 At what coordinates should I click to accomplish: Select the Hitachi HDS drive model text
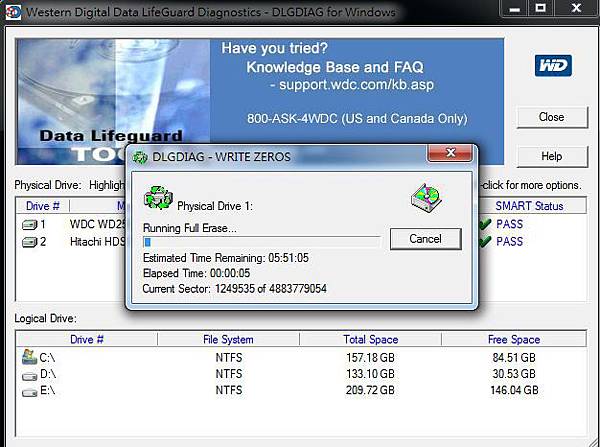pyautogui.click(x=98, y=242)
